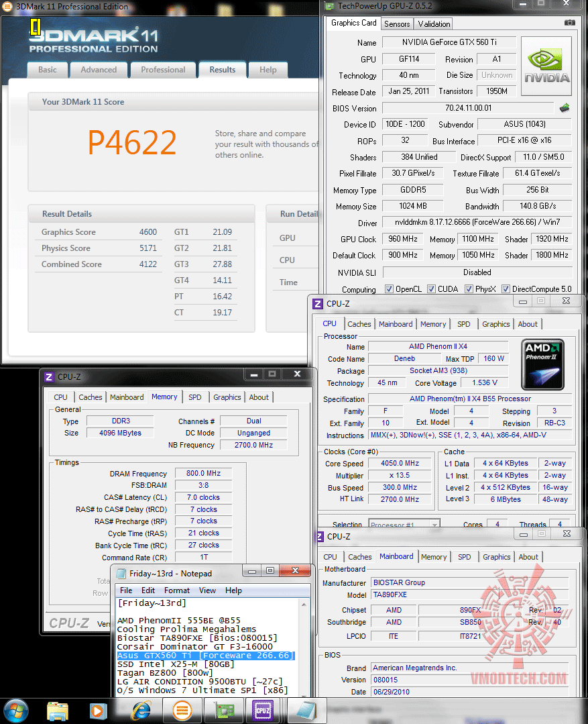Close the Notepad window
588x724 pixels.
pos(296,571)
